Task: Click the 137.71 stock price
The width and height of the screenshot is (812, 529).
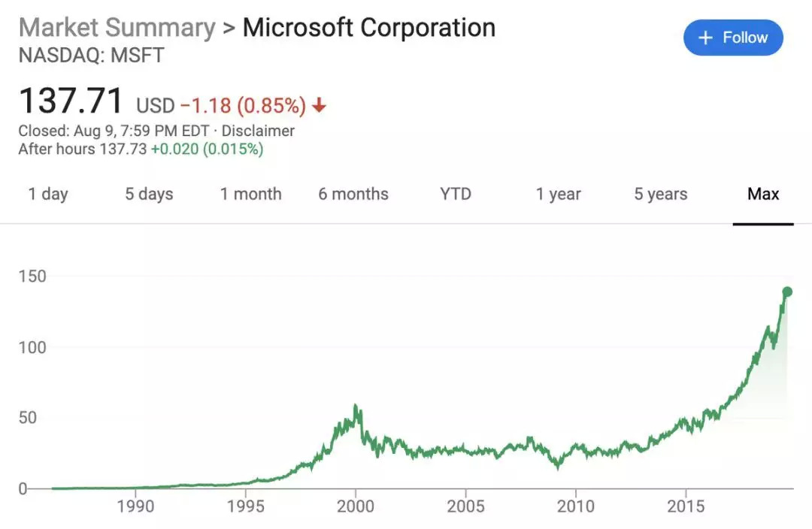Action: [x=71, y=101]
